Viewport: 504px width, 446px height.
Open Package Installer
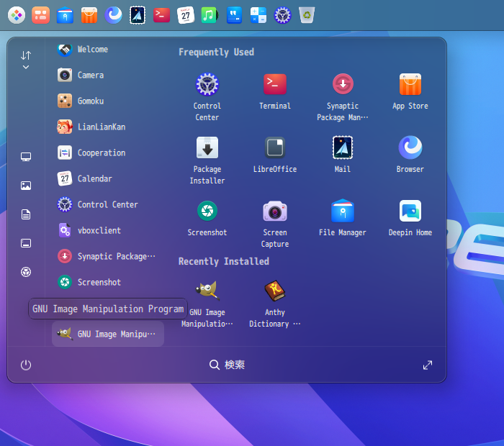[207, 148]
